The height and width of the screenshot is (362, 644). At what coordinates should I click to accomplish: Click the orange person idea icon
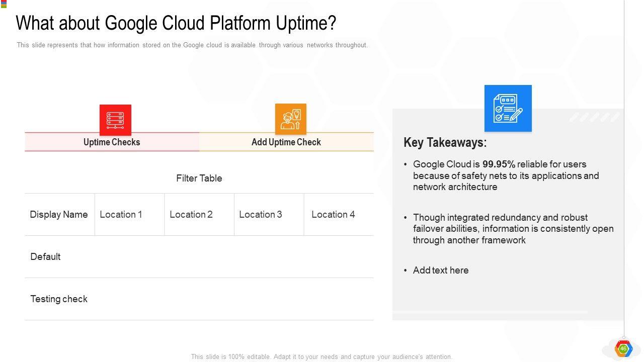point(290,119)
